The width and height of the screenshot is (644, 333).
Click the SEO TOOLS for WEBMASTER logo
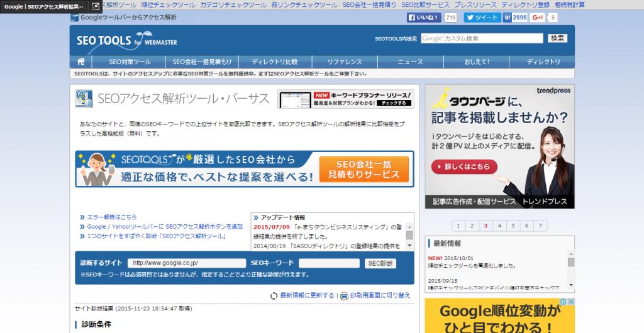(x=126, y=41)
